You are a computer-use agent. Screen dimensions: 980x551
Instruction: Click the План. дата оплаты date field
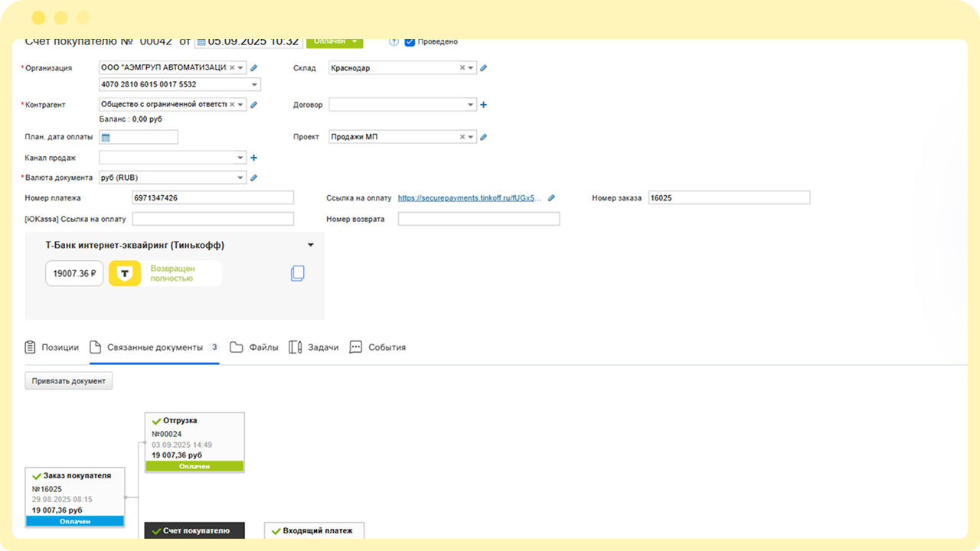tap(139, 137)
